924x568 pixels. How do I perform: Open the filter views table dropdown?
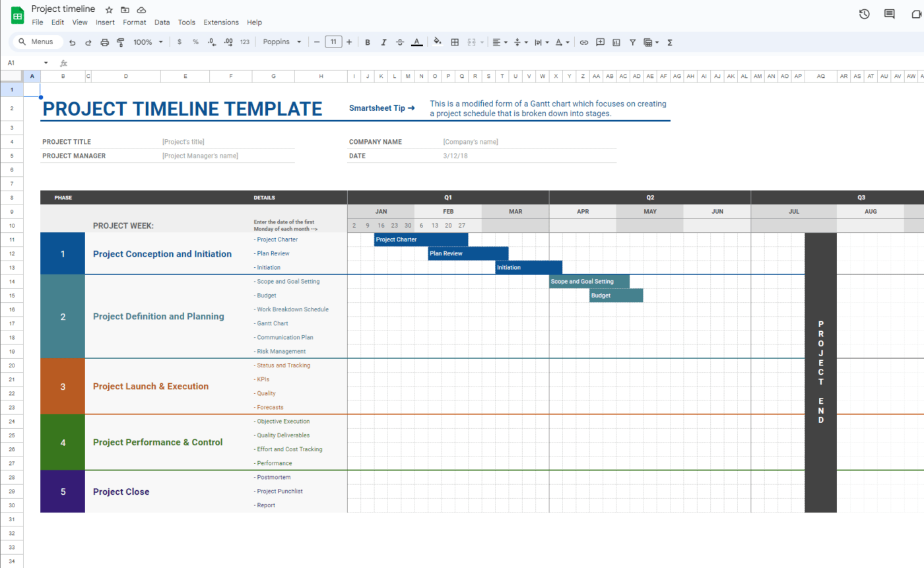pyautogui.click(x=651, y=42)
